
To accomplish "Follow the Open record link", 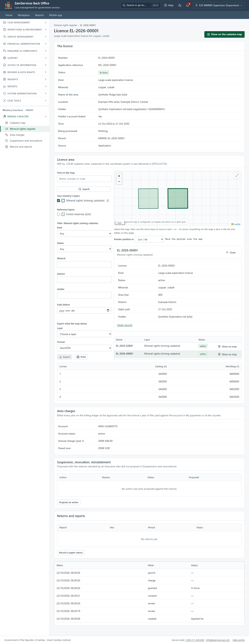I will coord(125,325).
